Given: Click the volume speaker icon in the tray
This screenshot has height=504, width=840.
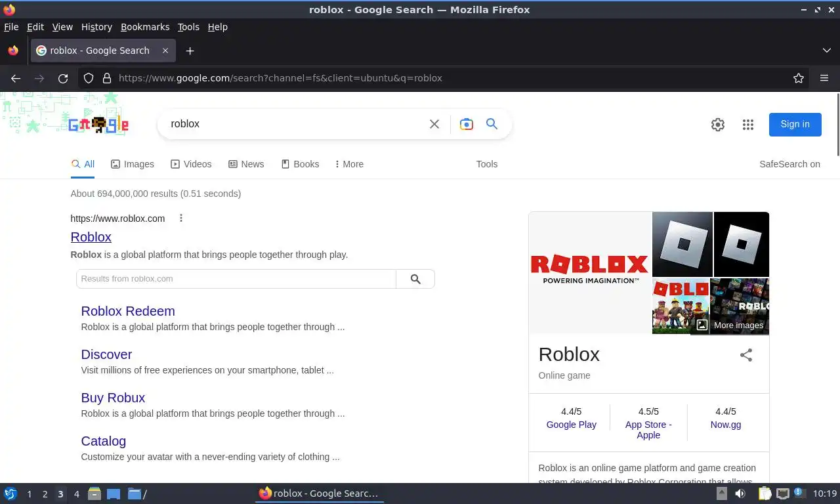Looking at the screenshot, I should [x=740, y=493].
